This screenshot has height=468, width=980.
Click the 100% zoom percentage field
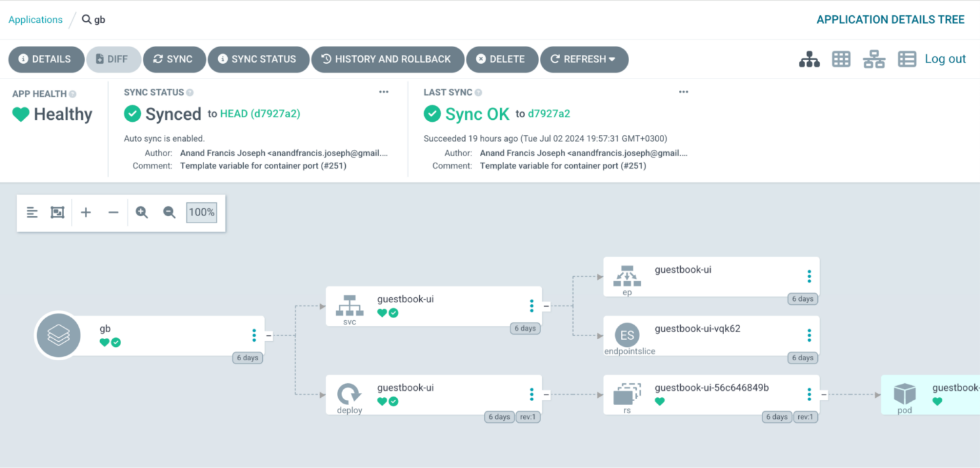[x=201, y=212]
